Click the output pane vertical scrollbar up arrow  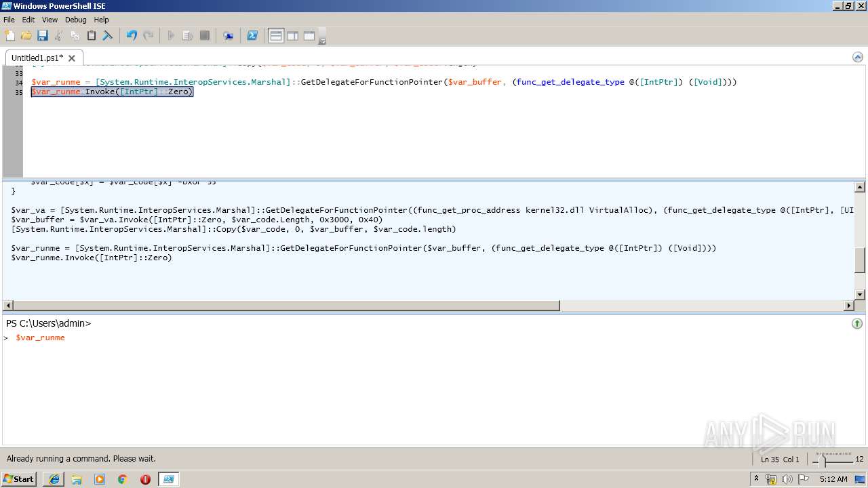pos(860,187)
